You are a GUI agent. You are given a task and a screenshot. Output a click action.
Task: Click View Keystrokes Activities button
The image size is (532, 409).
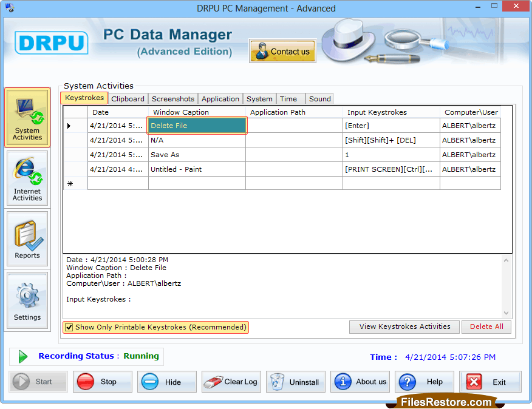(404, 326)
